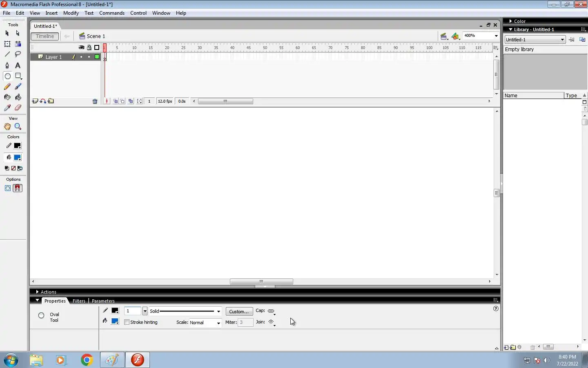Open the Commands menu
588x368 pixels.
click(112, 13)
